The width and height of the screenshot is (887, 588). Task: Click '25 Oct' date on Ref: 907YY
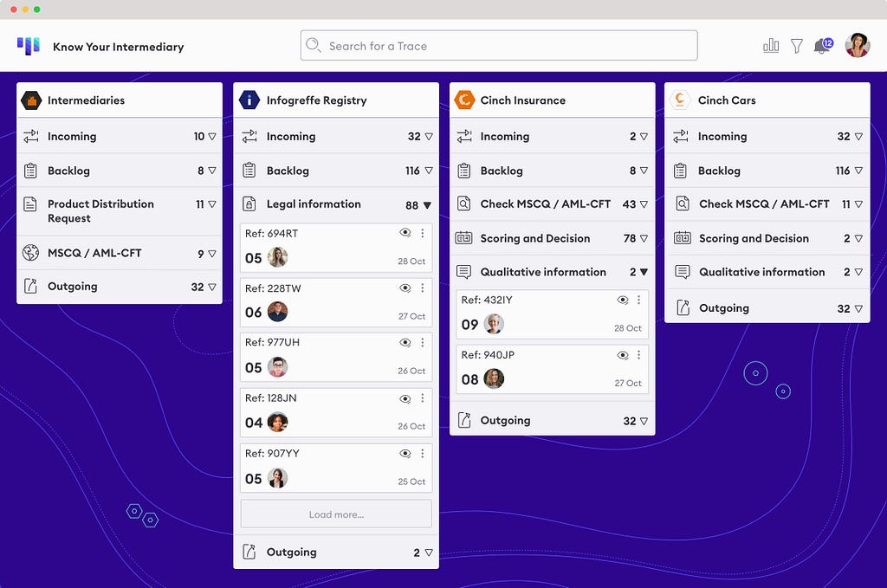coord(411,481)
